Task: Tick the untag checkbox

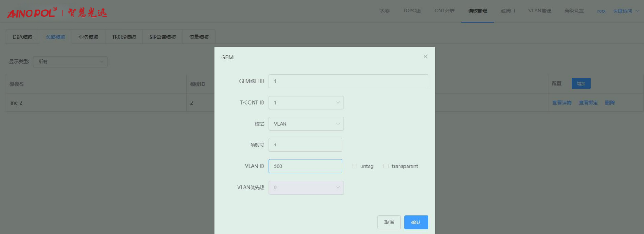Action: tap(354, 166)
